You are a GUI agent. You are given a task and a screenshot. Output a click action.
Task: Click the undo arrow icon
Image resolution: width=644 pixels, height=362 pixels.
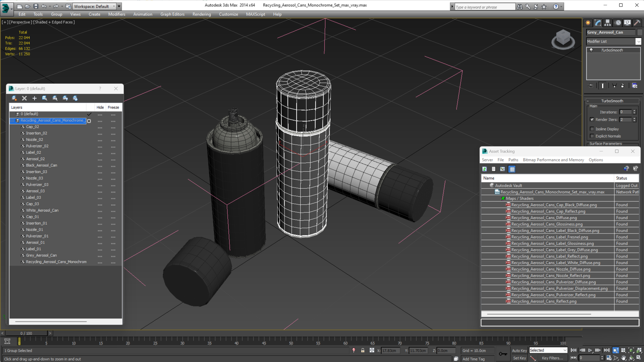point(44,6)
